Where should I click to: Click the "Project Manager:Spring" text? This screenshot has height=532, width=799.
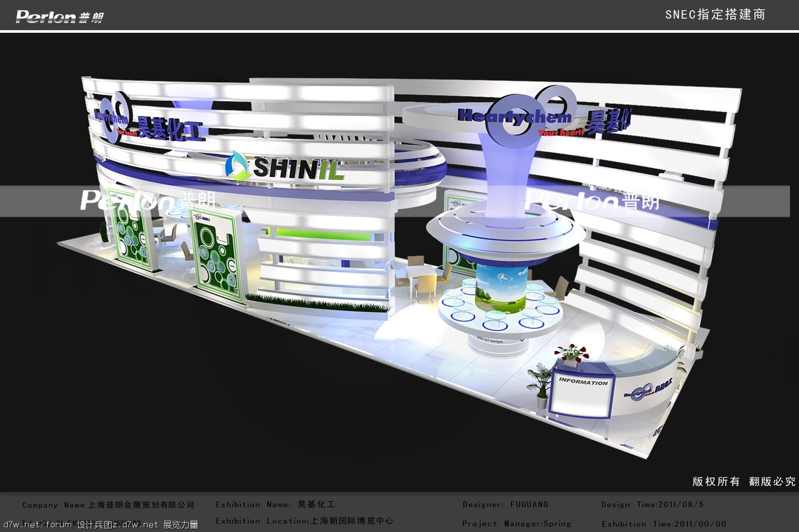pos(516,523)
